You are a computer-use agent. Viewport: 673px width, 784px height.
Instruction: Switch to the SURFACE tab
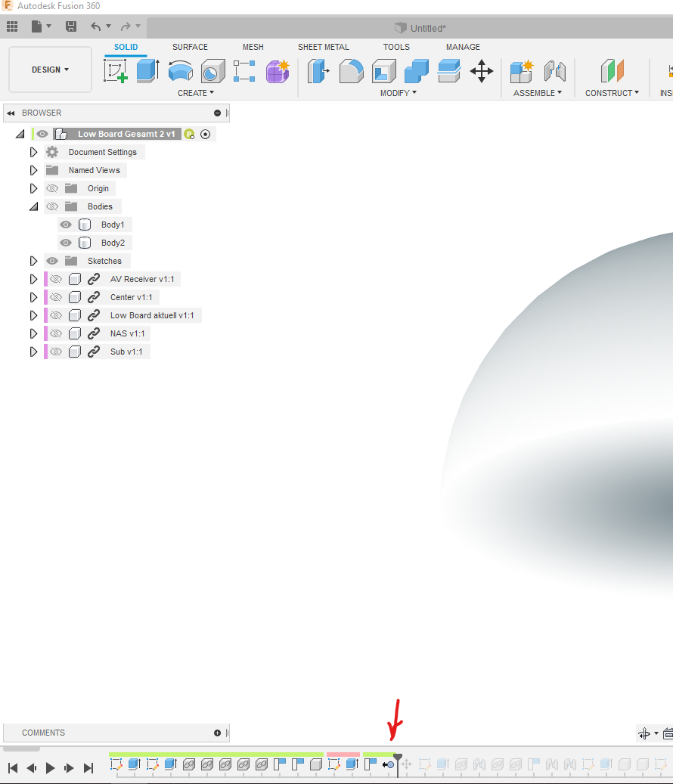[x=190, y=47]
